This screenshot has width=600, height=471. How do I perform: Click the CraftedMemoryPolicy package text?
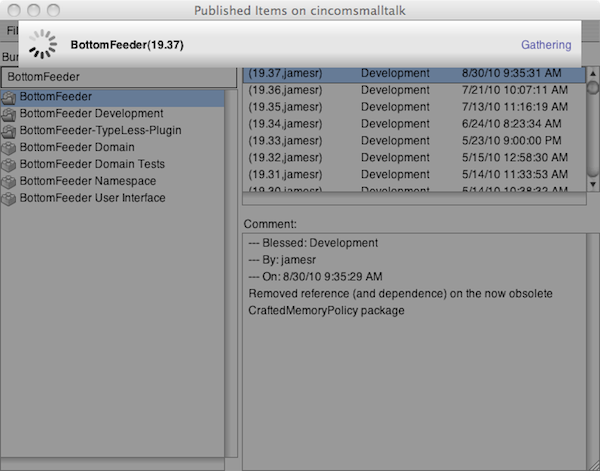326,311
